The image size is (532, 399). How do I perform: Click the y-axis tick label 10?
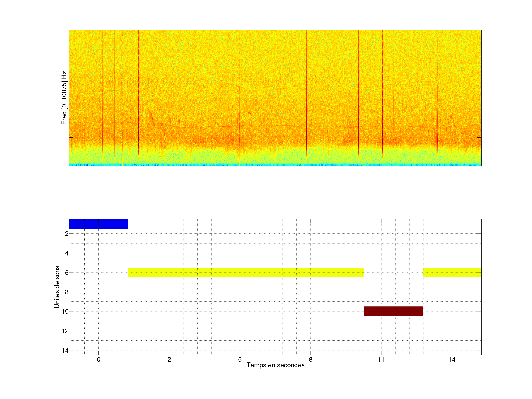tap(65, 311)
